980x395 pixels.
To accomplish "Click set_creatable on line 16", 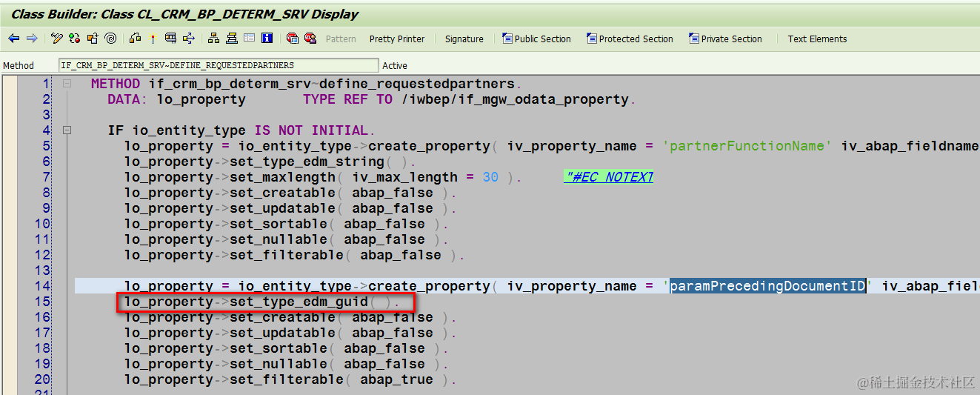I will point(282,317).
